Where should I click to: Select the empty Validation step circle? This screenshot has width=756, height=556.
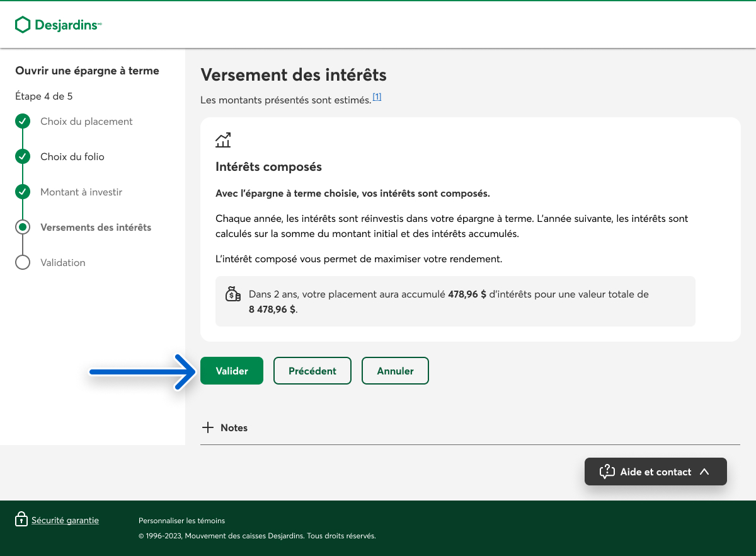[23, 262]
